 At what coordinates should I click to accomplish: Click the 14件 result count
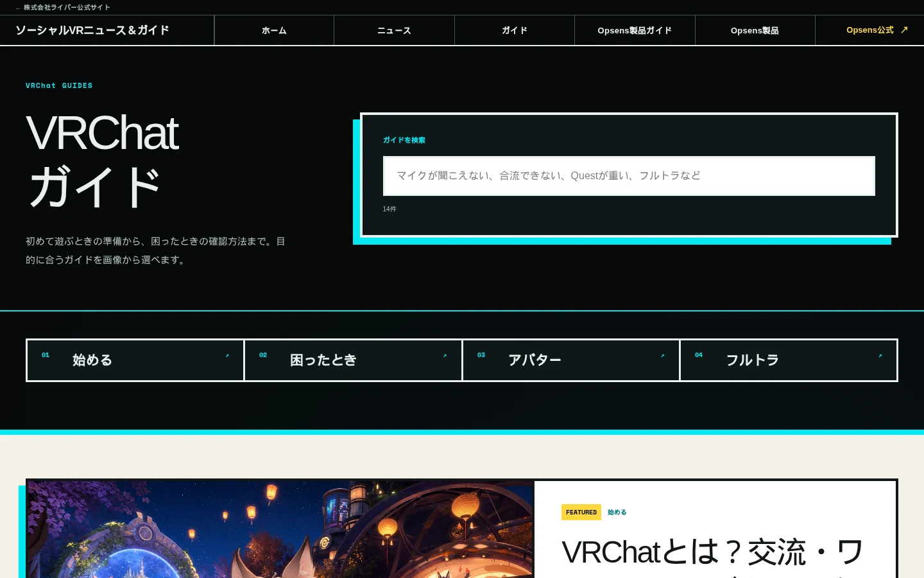(389, 209)
